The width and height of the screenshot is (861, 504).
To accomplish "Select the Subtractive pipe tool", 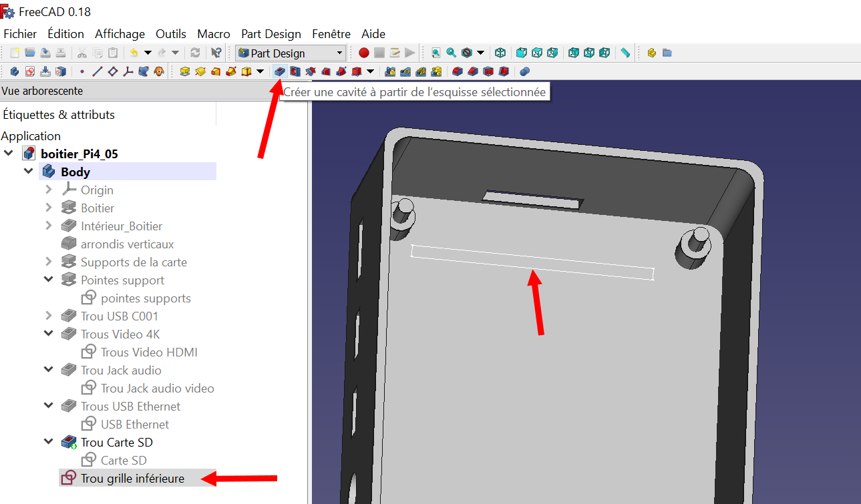I will tap(341, 71).
